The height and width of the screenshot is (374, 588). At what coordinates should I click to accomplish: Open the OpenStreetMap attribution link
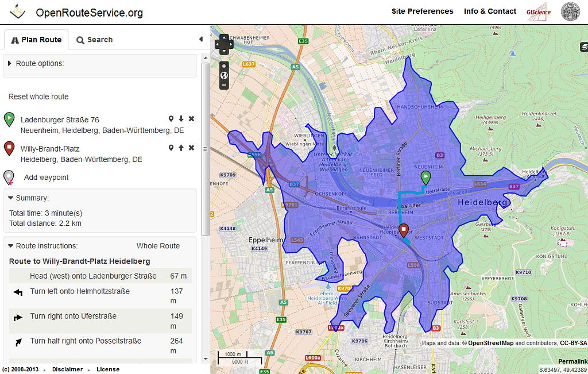point(490,343)
